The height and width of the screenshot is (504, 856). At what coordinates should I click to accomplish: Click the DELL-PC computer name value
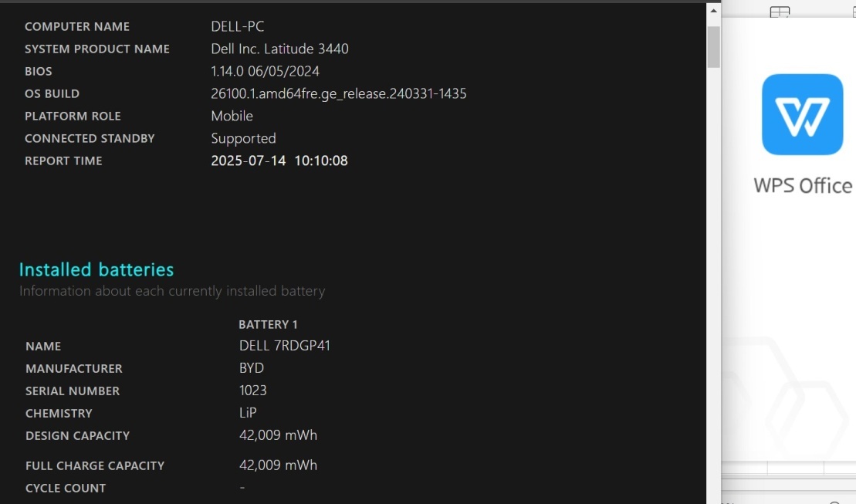238,26
